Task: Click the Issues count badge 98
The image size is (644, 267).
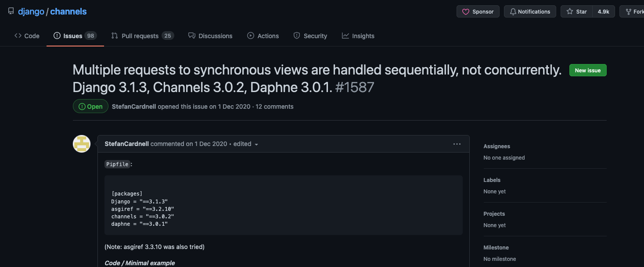Action: [x=91, y=36]
